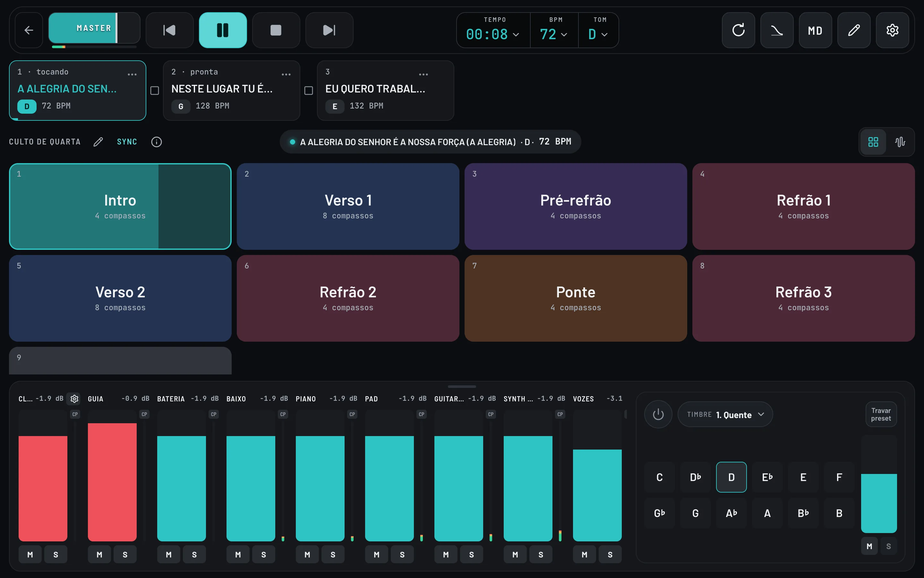924x578 pixels.
Task: Click the back arrow button
Action: coord(29,30)
